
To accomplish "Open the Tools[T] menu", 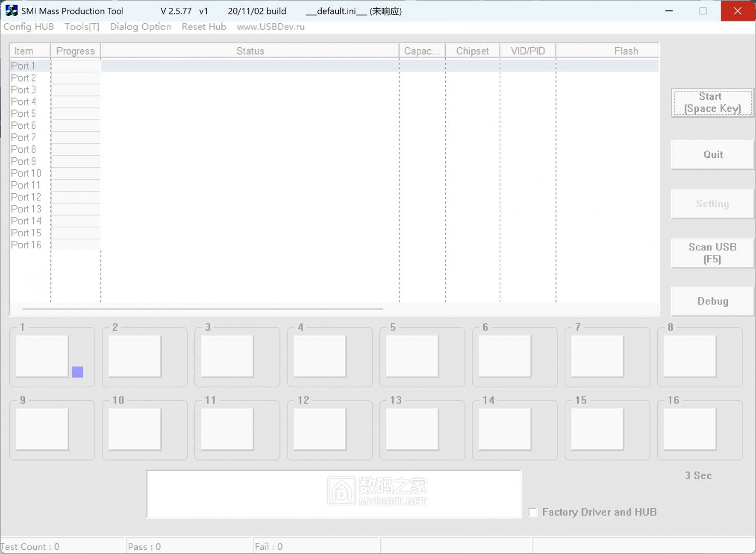I will 82,27.
